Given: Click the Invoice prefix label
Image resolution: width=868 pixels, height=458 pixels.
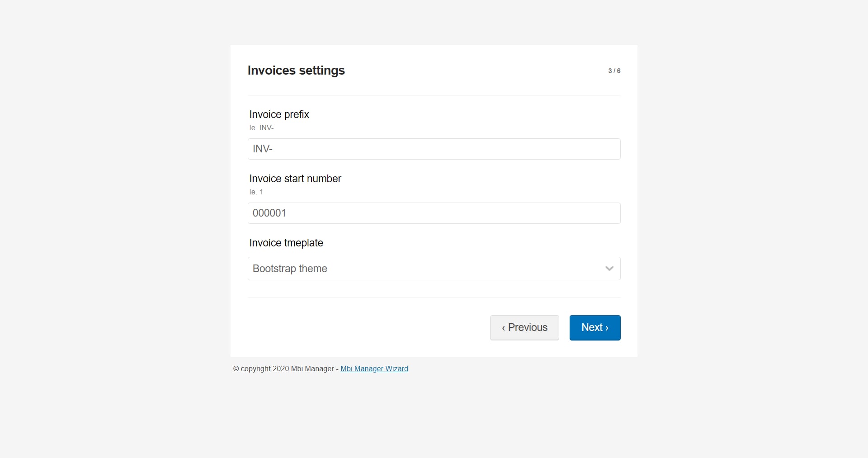Looking at the screenshot, I should (279, 114).
